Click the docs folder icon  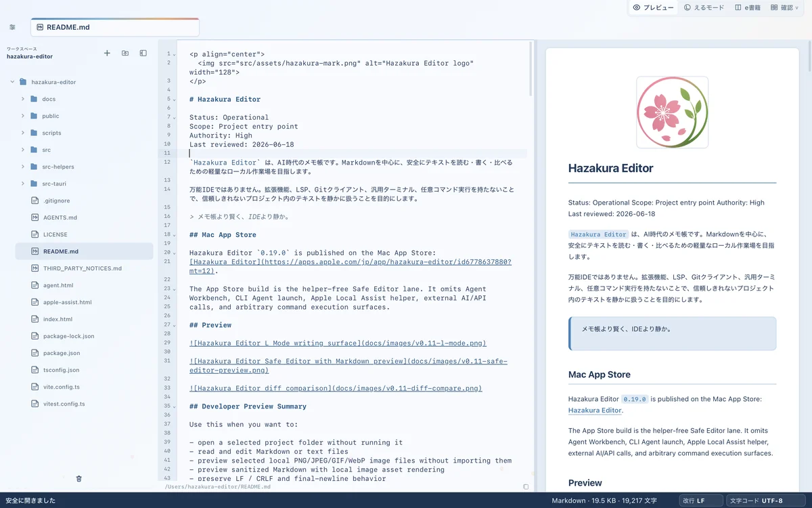34,99
